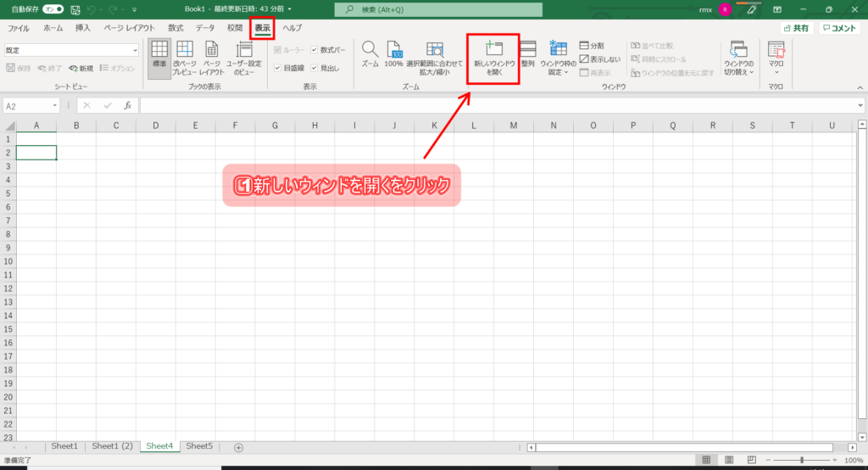868x470 pixels.
Task: Toggle the 自動保存 switch
Action: (x=53, y=9)
